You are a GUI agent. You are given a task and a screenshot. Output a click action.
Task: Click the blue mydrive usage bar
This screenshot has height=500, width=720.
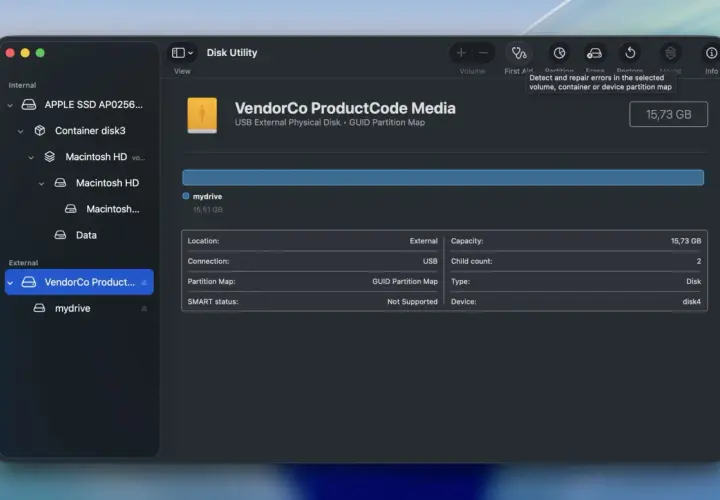pos(443,178)
